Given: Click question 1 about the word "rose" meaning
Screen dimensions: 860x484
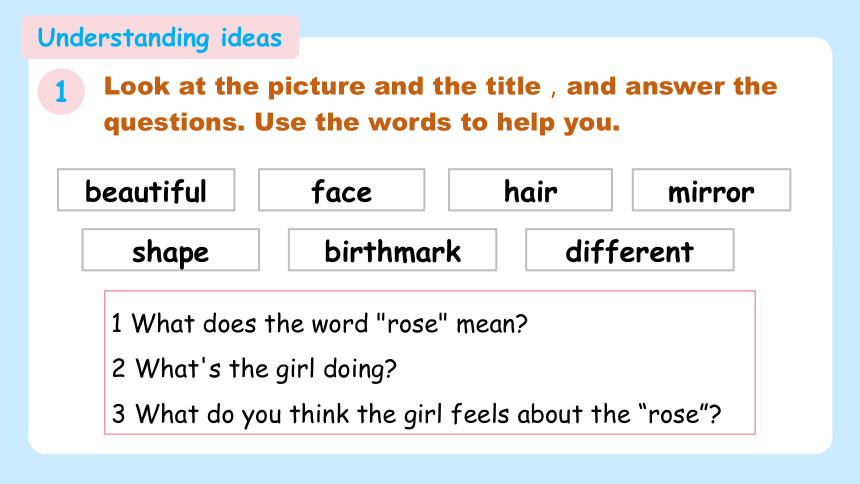Looking at the screenshot, I should (319, 323).
